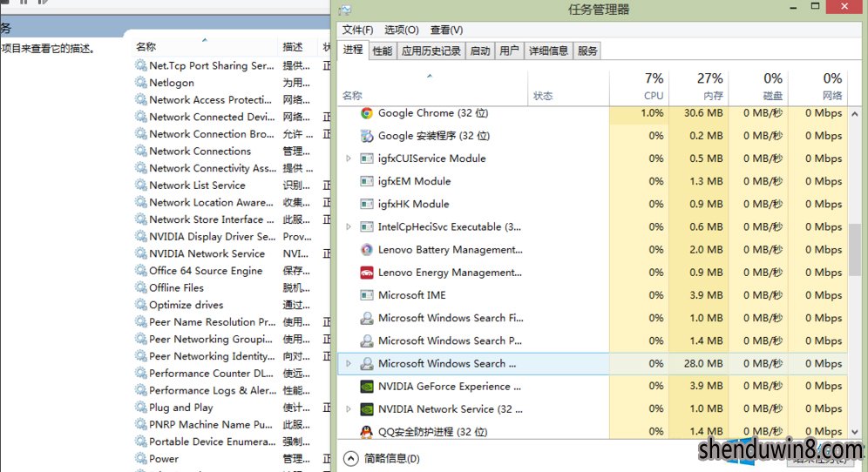Switch to the 详细信息 tab
Viewport: 868px width, 472px height.
tap(548, 51)
